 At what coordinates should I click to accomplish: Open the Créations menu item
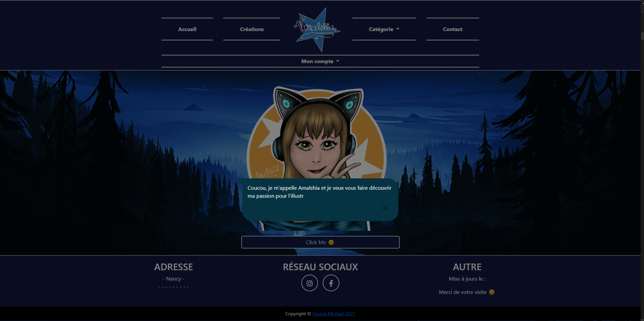point(252,29)
